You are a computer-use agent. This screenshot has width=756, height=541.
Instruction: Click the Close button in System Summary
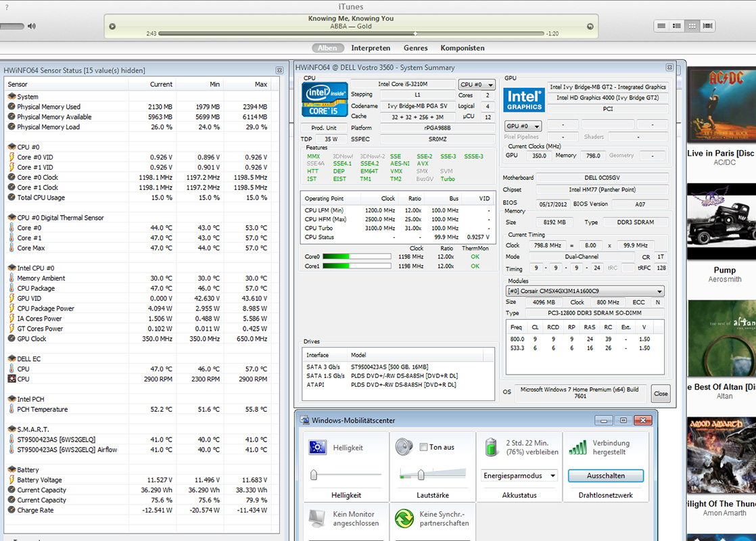tap(661, 394)
